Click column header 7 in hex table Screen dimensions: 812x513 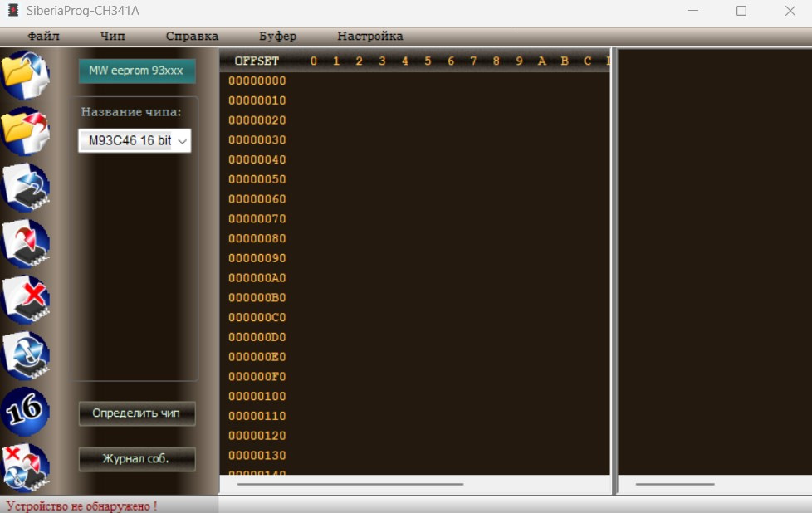(x=473, y=61)
